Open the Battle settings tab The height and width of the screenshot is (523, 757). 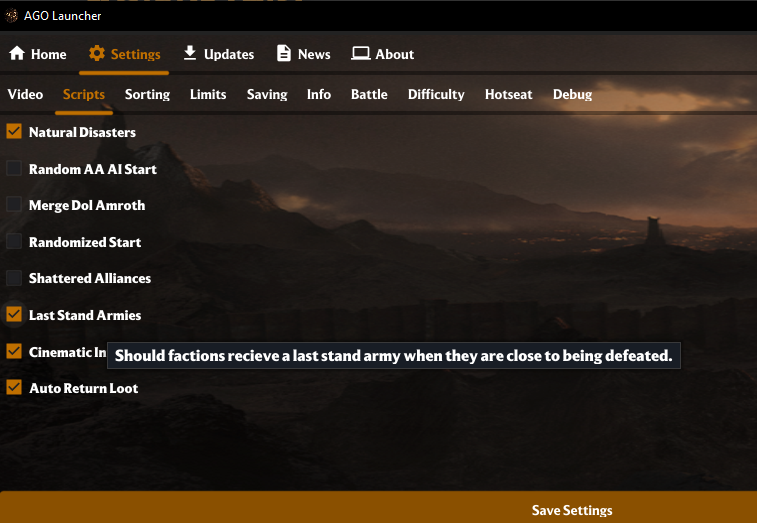point(369,94)
